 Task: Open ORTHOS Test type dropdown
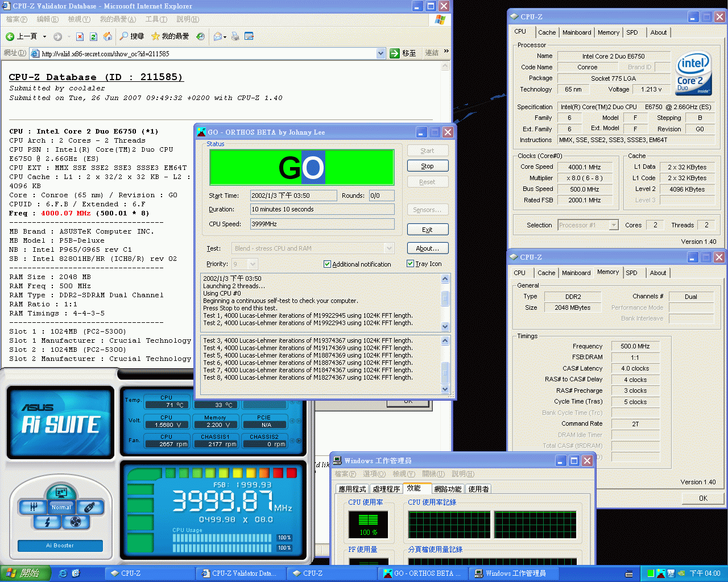point(389,248)
